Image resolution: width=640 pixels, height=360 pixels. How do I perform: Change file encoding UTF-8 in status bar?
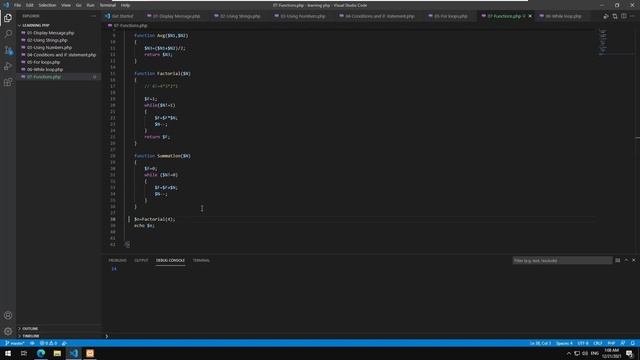point(583,343)
